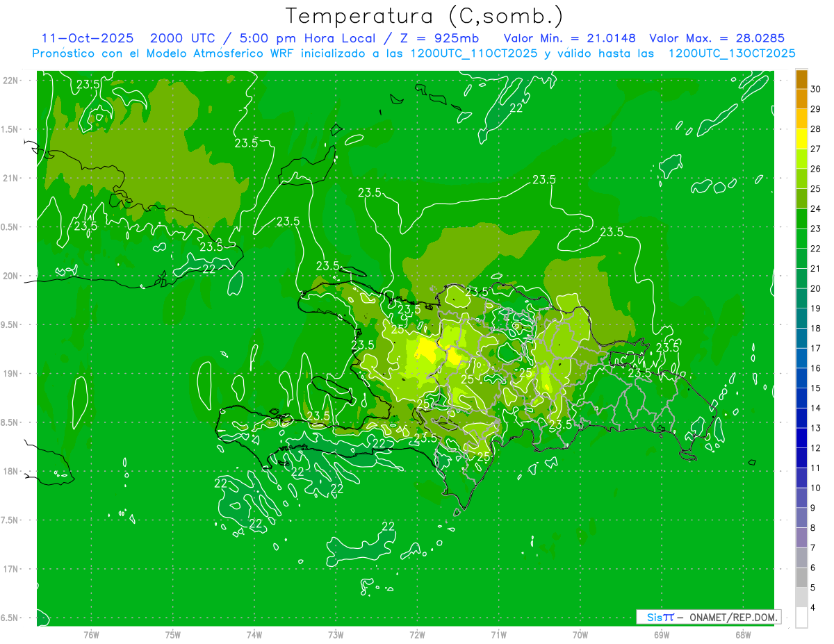Open the SisTT – ONAMET/REP.DOM. credit label
This screenshot has width=834, height=644.
(708, 617)
